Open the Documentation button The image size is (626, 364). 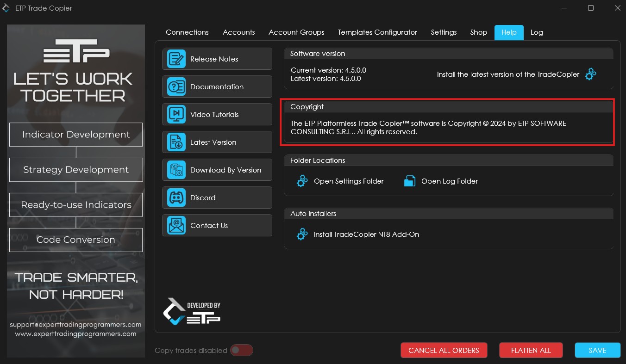click(217, 87)
